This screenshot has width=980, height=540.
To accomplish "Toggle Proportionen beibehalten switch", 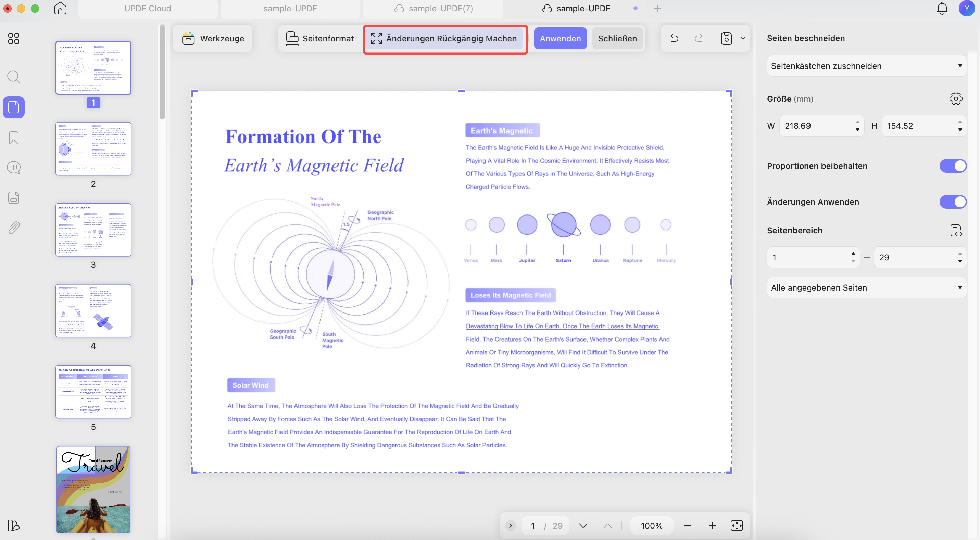I will click(952, 166).
